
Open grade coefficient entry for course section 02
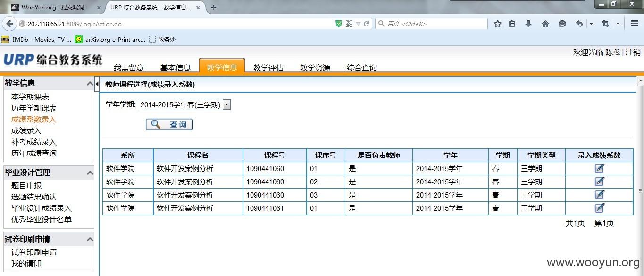tap(599, 181)
